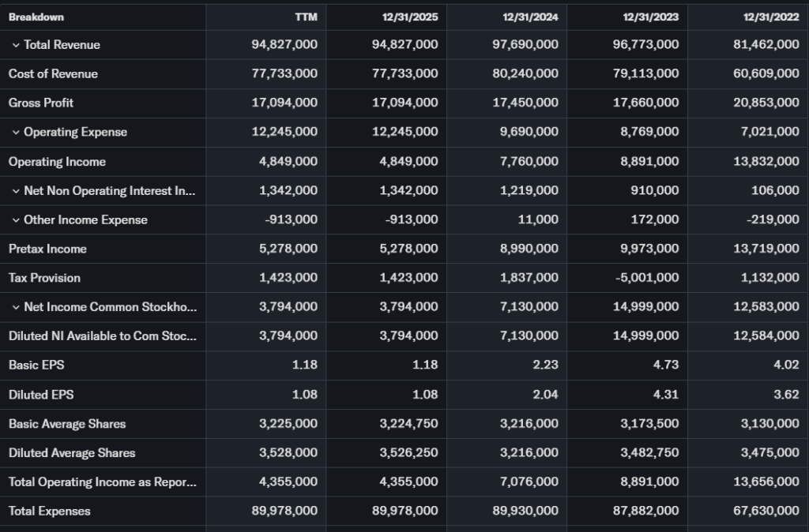The height and width of the screenshot is (532, 809).
Task: Expand Net Income Common Stockholders chevron
Action: tap(16, 307)
